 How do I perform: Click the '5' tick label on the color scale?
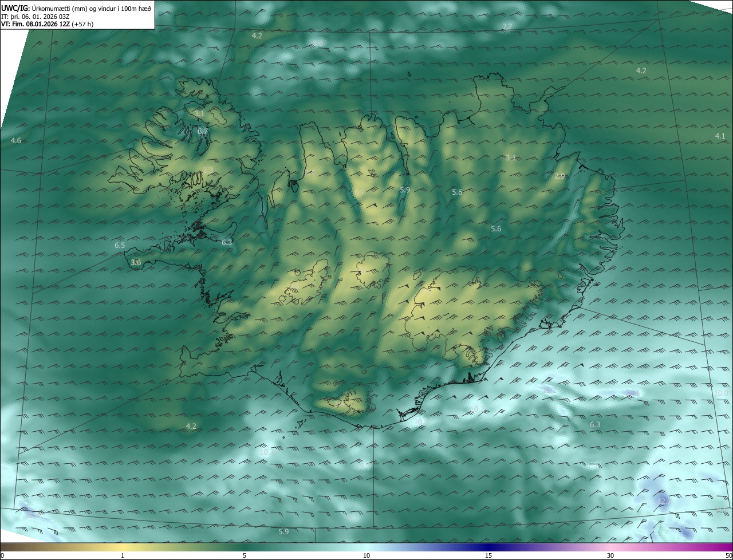pyautogui.click(x=245, y=555)
